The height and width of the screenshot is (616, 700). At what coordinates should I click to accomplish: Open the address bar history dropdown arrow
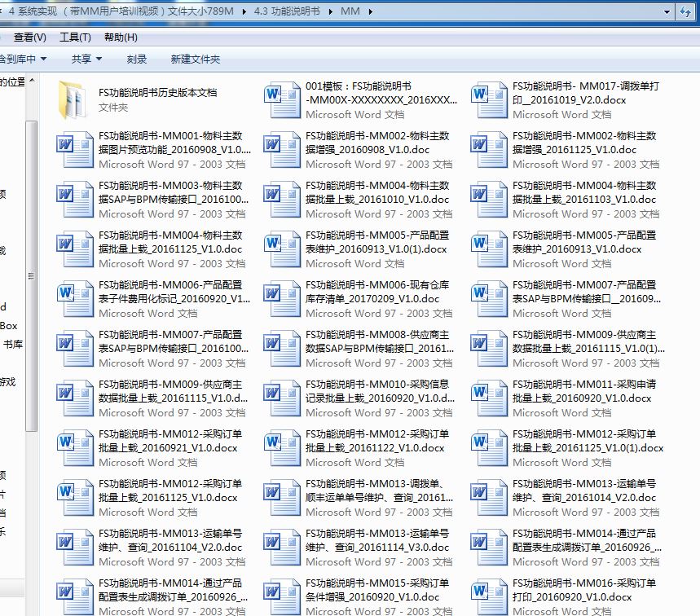(x=667, y=12)
